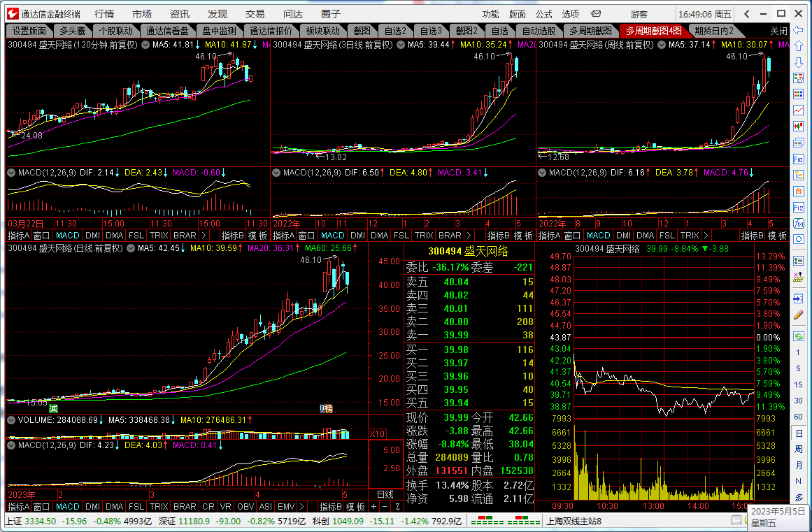812x532 pixels.
Task: Click the mail envelope icon in top bar
Action: click(596, 14)
